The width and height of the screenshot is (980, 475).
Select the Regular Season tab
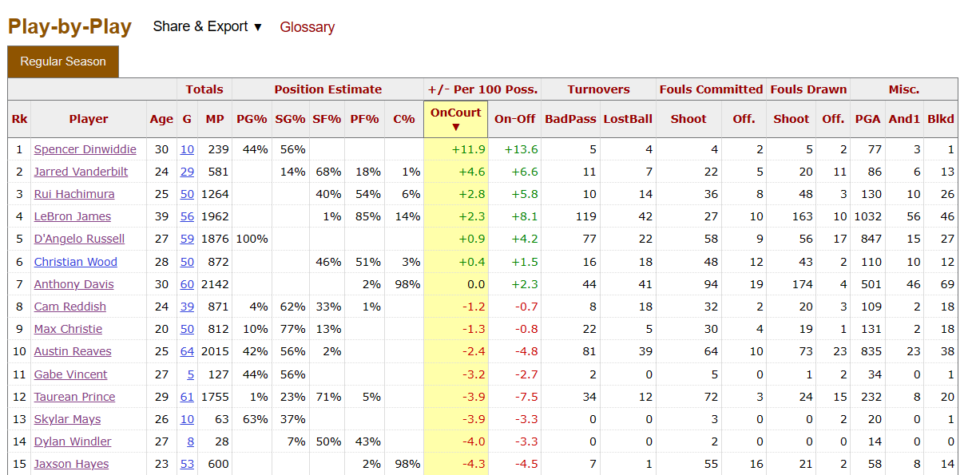tap(63, 61)
